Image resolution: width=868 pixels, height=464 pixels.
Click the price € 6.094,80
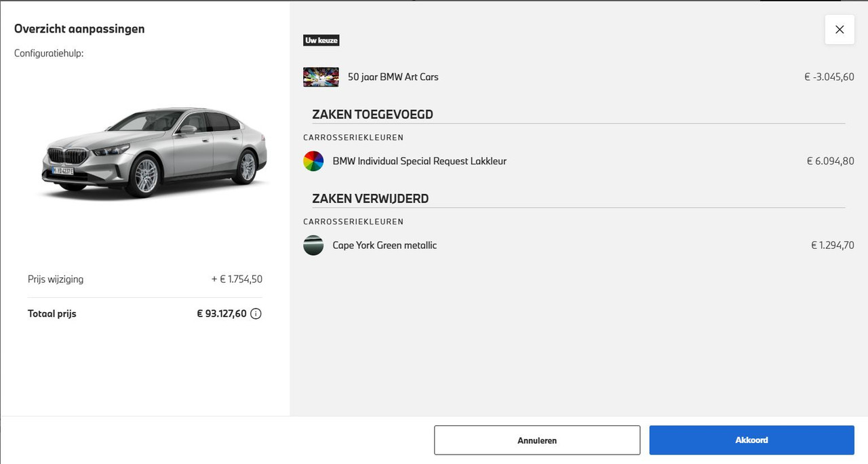pos(830,161)
